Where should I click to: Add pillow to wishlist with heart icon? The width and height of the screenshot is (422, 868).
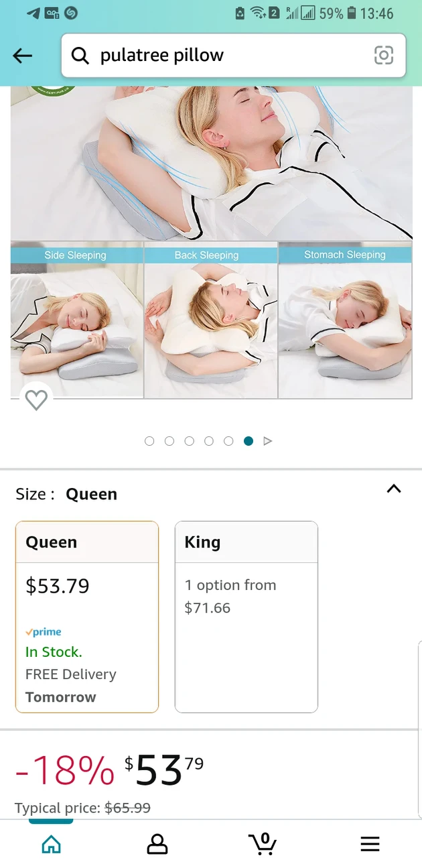36,400
